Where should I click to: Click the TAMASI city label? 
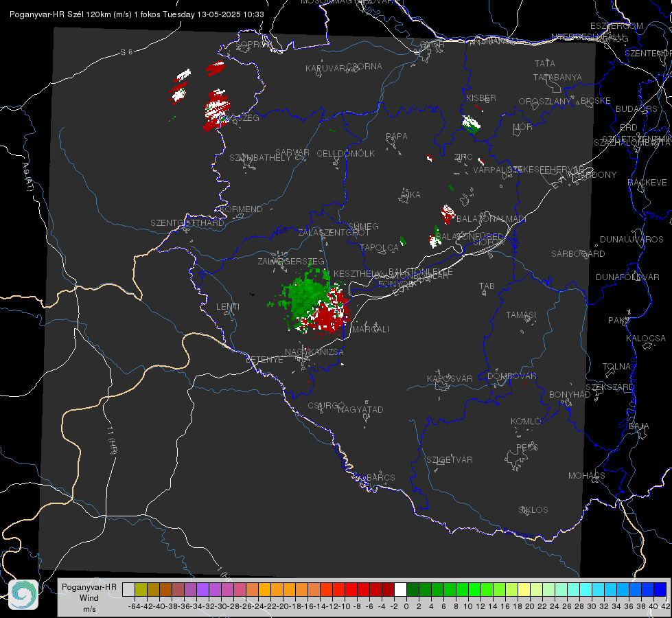[x=521, y=315]
